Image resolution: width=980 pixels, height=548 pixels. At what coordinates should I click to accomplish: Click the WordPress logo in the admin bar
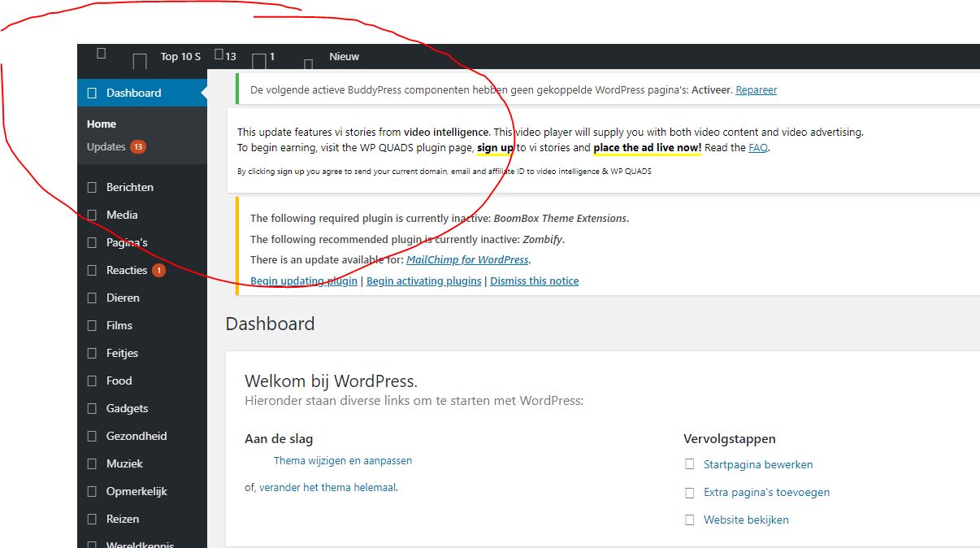[102, 54]
